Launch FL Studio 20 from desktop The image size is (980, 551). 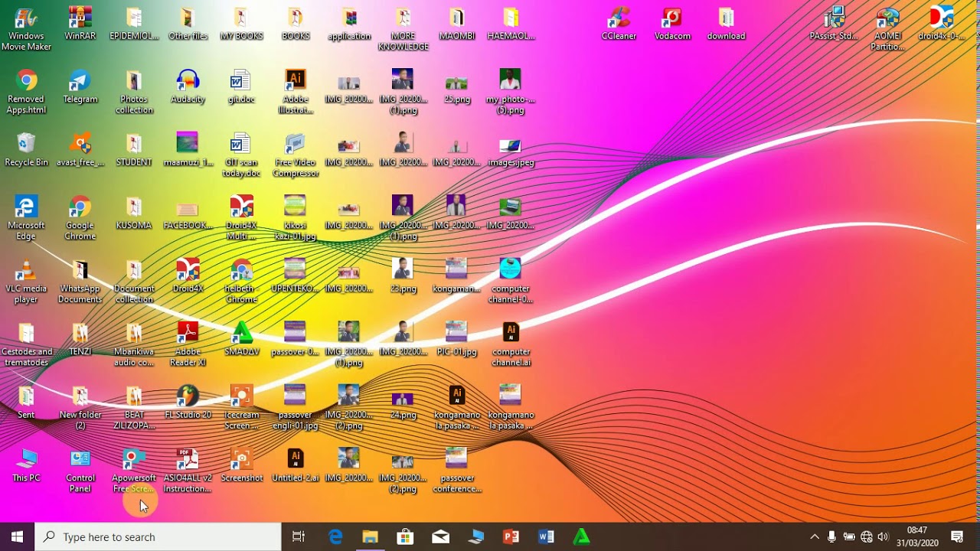pyautogui.click(x=188, y=403)
